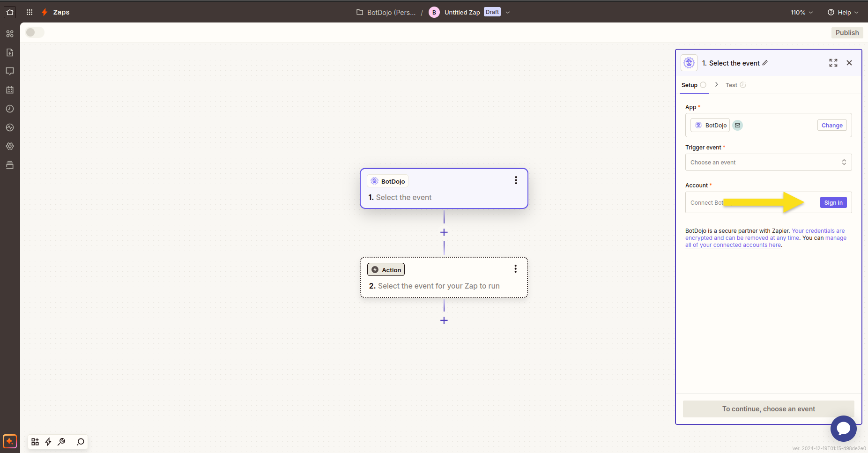This screenshot has width=868, height=453.
Task: Open the settings gear in left sidebar
Action: point(10,146)
